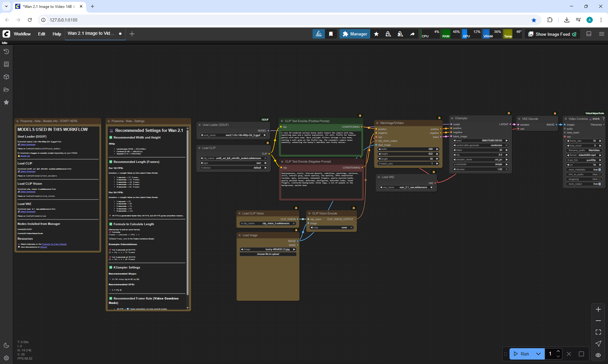The height and width of the screenshot is (364, 608).
Task: Click the bookmark icon in top toolbar
Action: pyautogui.click(x=331, y=34)
